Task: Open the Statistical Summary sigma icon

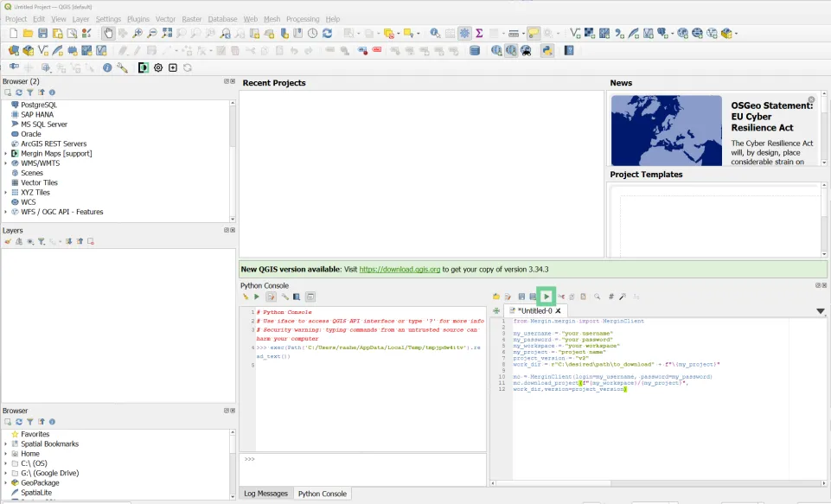Action: pyautogui.click(x=479, y=34)
